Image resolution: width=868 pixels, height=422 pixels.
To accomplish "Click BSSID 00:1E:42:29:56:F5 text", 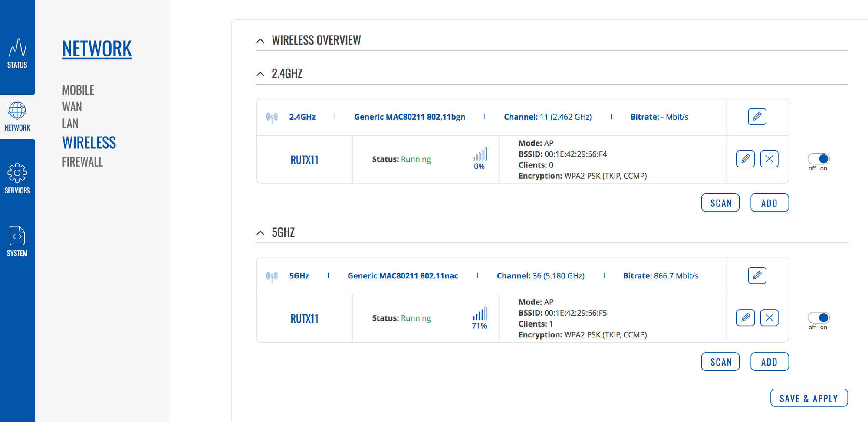I will click(563, 313).
